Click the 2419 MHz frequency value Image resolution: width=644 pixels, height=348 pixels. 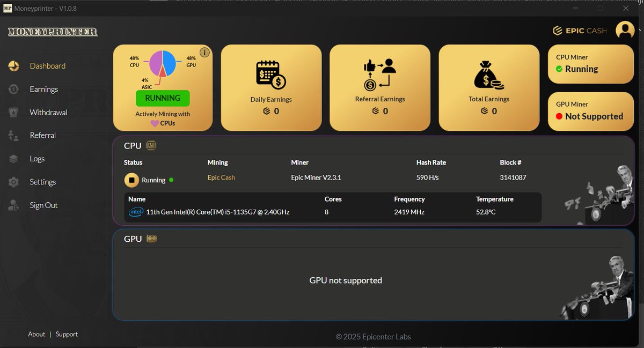409,212
